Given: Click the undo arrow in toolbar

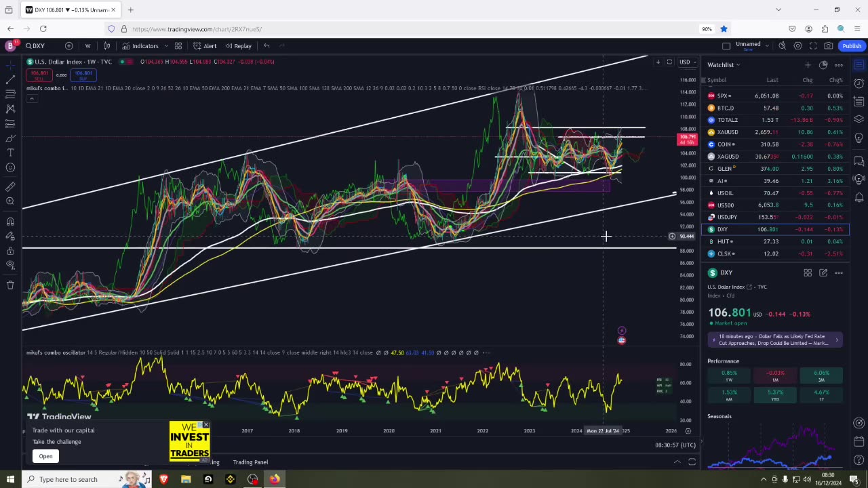Looking at the screenshot, I should [x=267, y=46].
